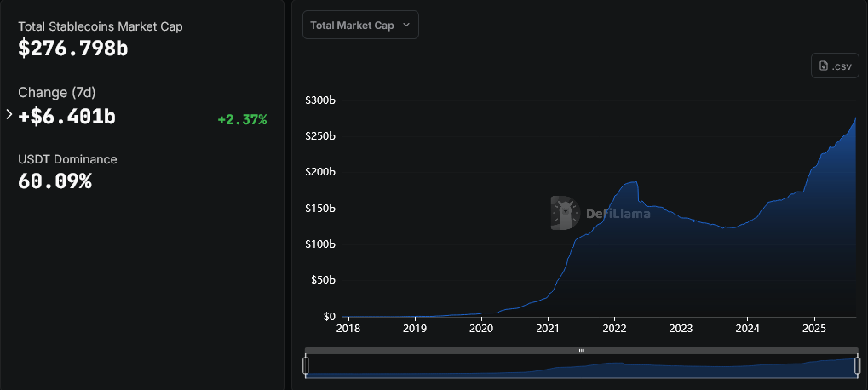Click the 2018 x-axis label
Viewport: 868px width, 390px height.
click(348, 328)
